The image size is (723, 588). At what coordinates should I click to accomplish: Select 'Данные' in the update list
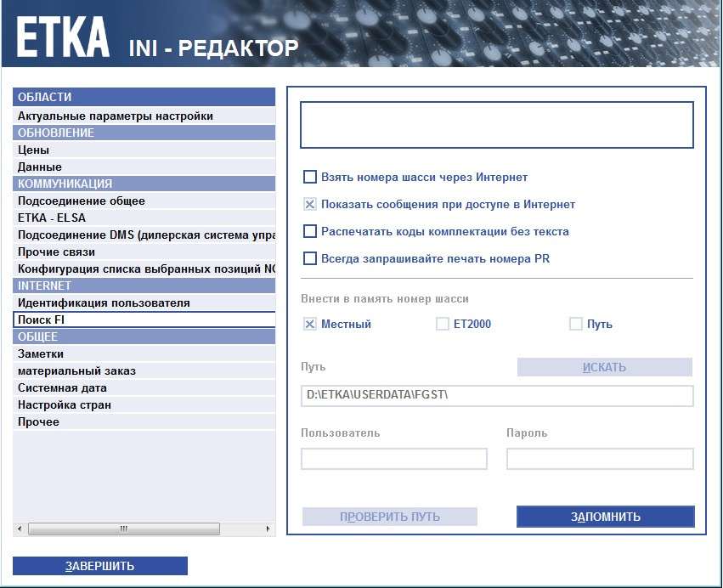click(x=144, y=167)
